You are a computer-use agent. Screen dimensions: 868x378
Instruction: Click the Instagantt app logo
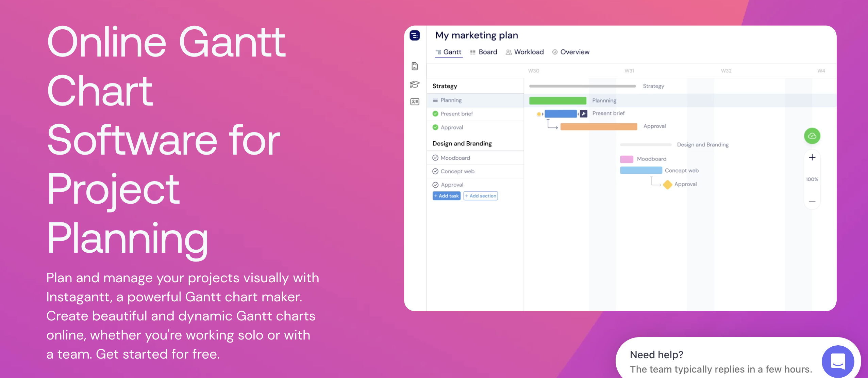click(415, 35)
